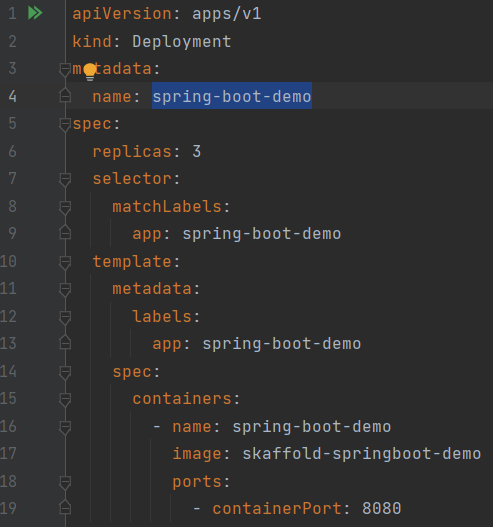Click the template key
The height and width of the screenshot is (527, 493).
tap(132, 261)
